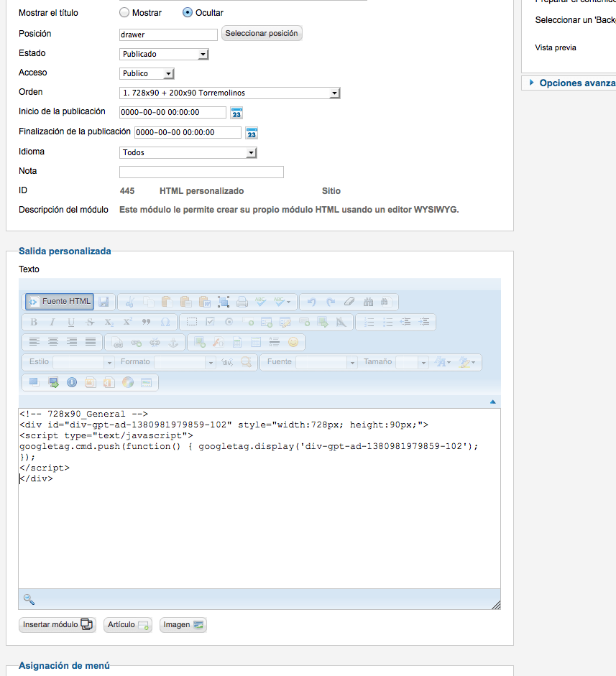The height and width of the screenshot is (676, 616).
Task: Click the module type text 'HTML personalizado'
Action: click(201, 191)
